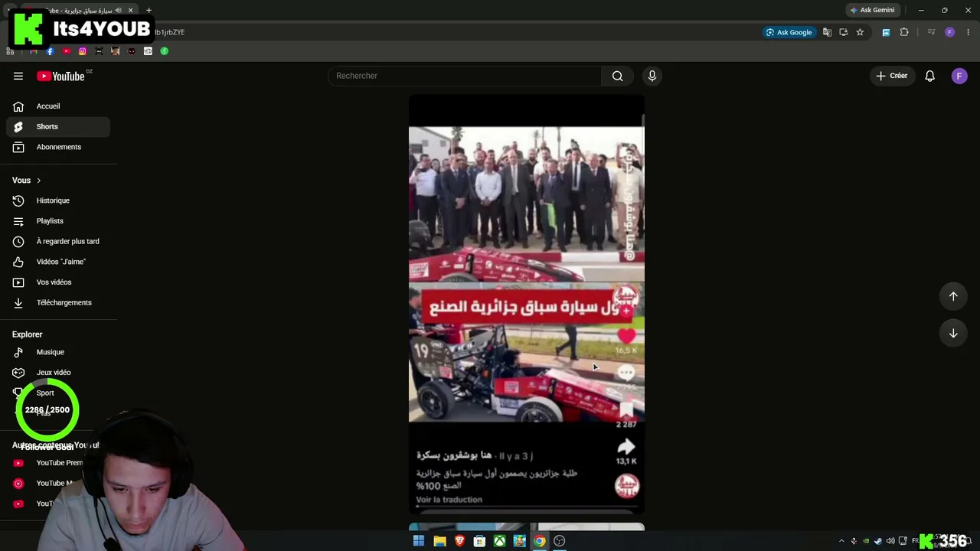Bookmark this page with the star
980x551 pixels.
click(x=860, y=32)
